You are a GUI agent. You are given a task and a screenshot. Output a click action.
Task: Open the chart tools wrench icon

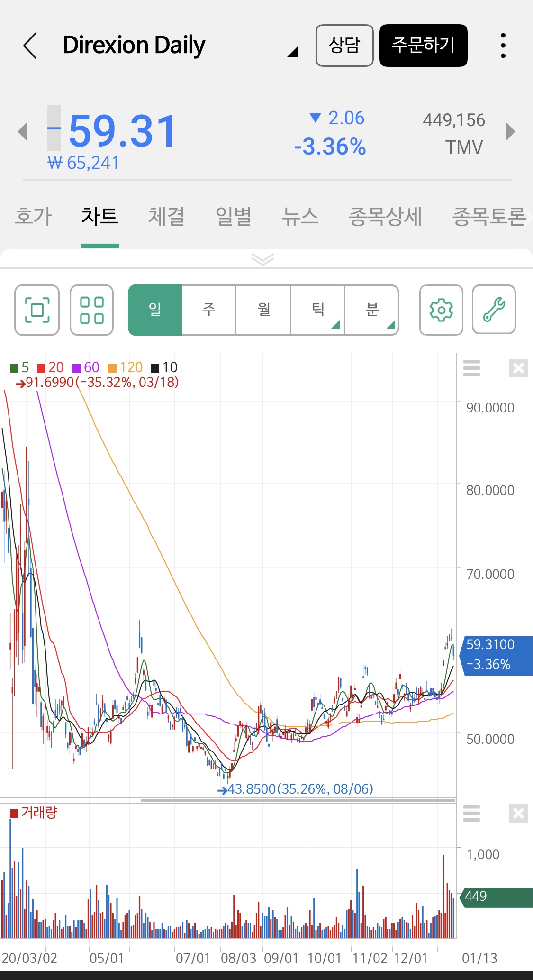pyautogui.click(x=494, y=310)
